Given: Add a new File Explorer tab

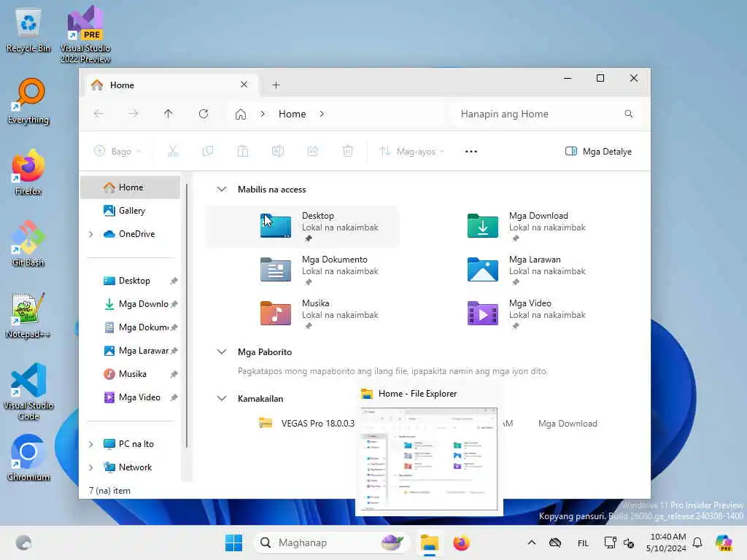Looking at the screenshot, I should point(276,85).
